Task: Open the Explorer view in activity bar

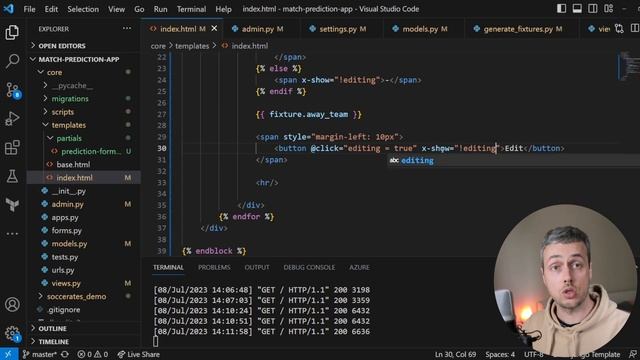Action: [12, 32]
